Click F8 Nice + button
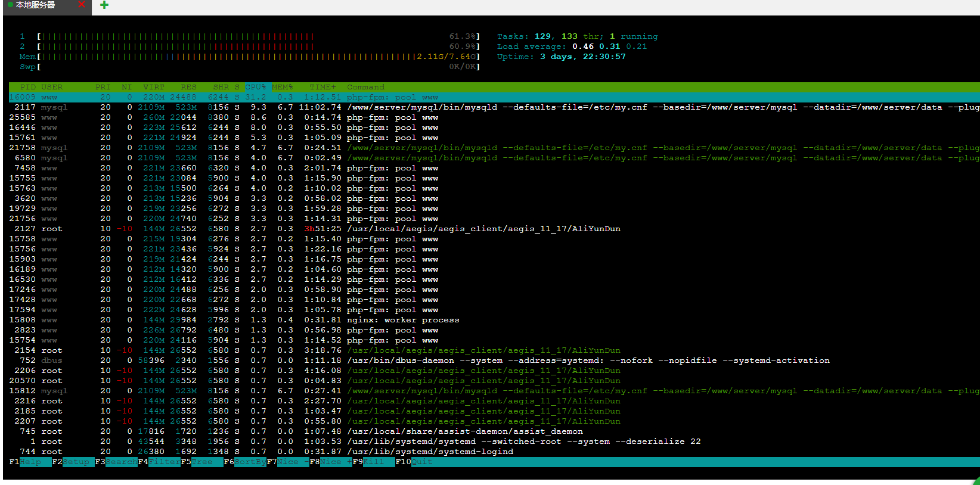The image size is (980, 485). [x=331, y=462]
